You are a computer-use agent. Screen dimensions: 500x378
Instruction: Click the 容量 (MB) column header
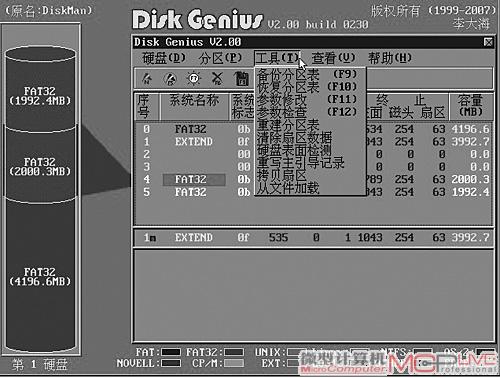click(471, 106)
